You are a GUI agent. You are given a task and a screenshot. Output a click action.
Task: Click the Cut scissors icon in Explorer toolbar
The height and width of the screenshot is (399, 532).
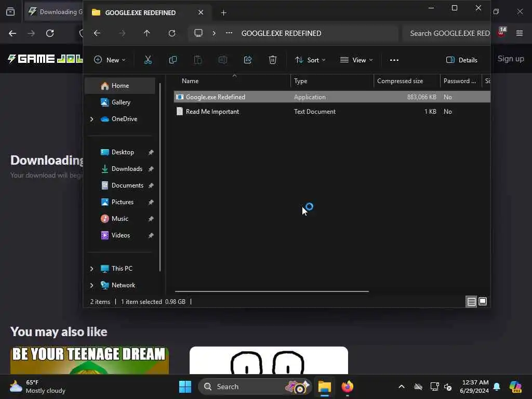(x=148, y=60)
